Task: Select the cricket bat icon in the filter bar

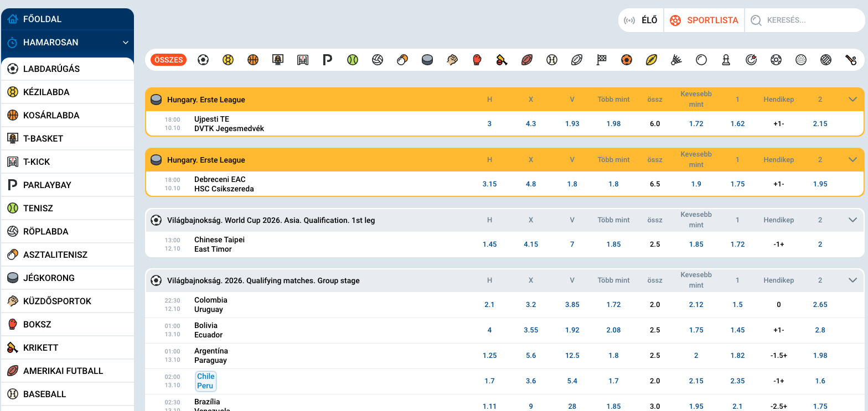Action: pyautogui.click(x=502, y=60)
